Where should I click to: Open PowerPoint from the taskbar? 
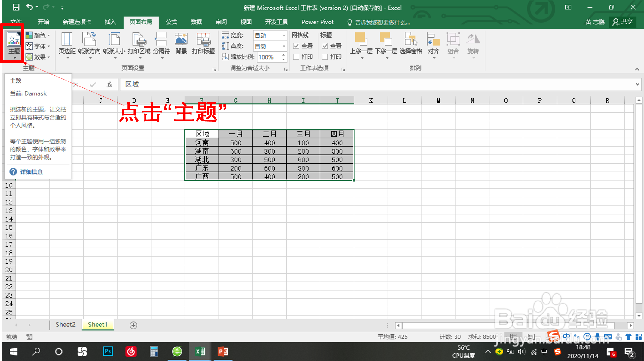[223, 351]
